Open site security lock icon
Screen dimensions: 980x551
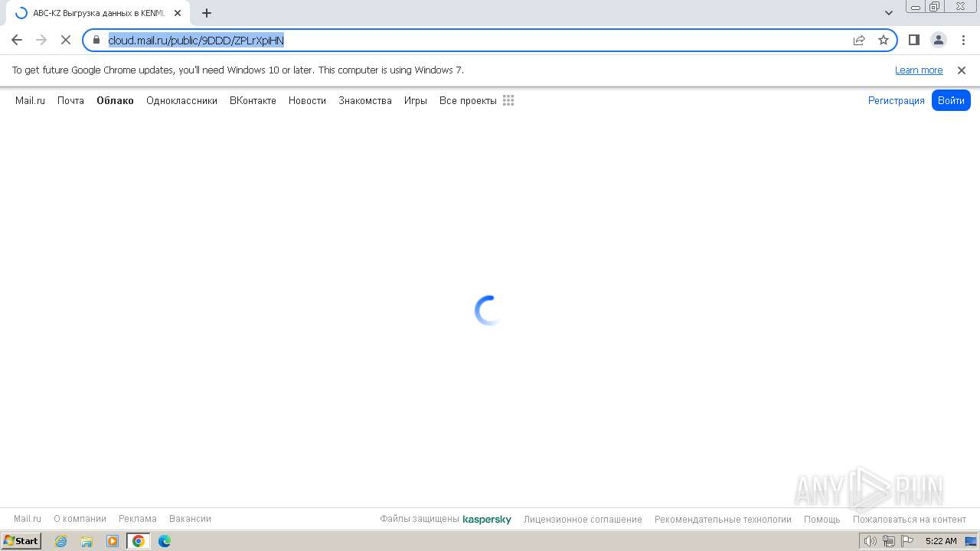[x=96, y=40]
